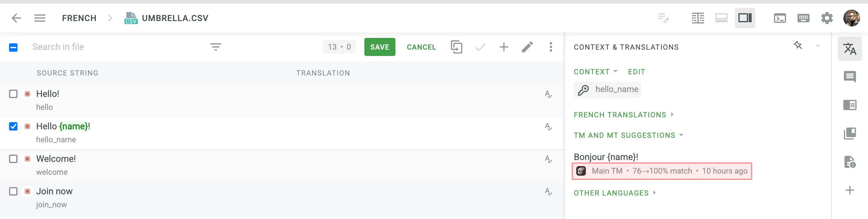Click the hello_name key tag

(607, 89)
